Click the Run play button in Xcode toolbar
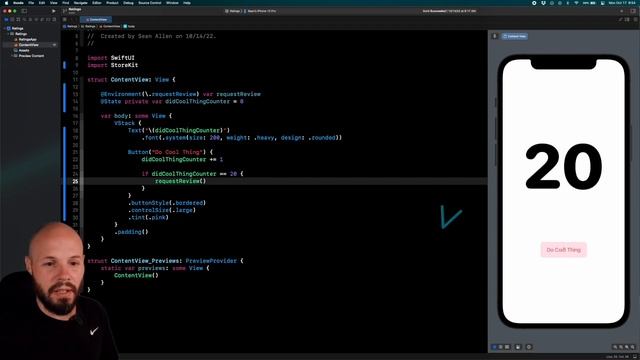640x360 pixels. pos(53,11)
